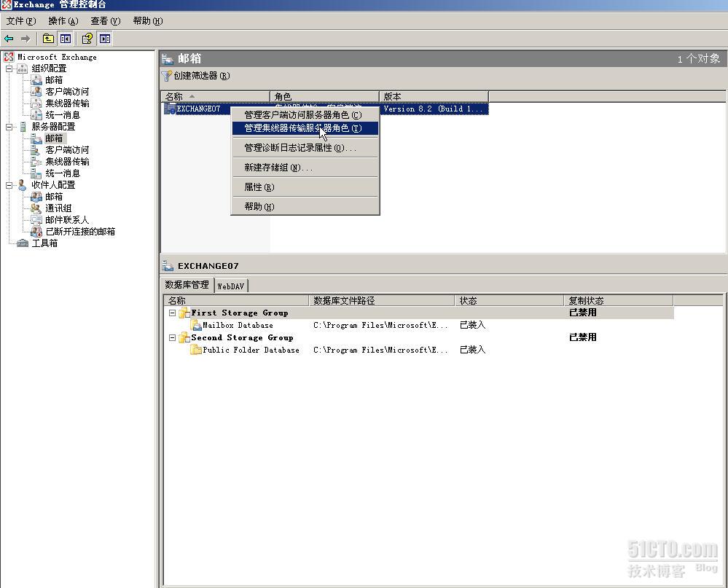Click the Exchange title bar app icon
The image size is (728, 588).
coord(7,5)
